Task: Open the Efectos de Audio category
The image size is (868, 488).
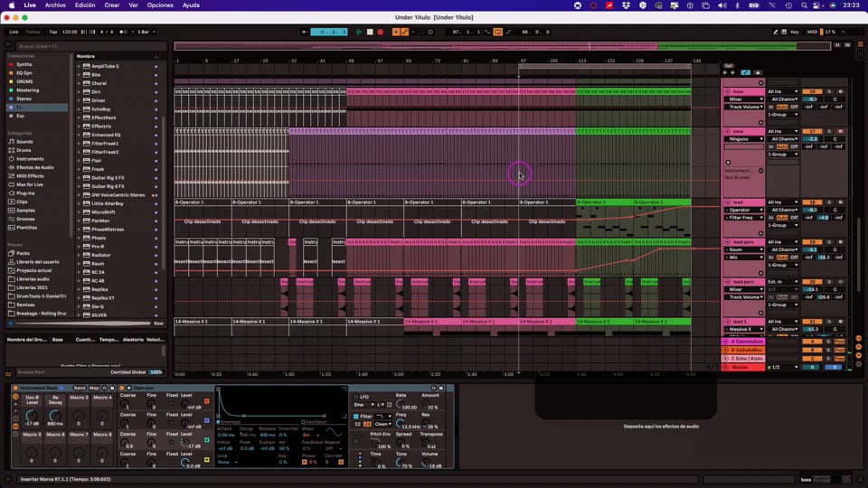Action: (x=34, y=168)
